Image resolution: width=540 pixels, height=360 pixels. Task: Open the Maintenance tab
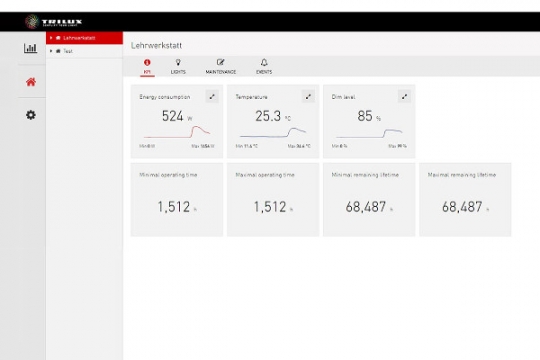[x=221, y=66]
